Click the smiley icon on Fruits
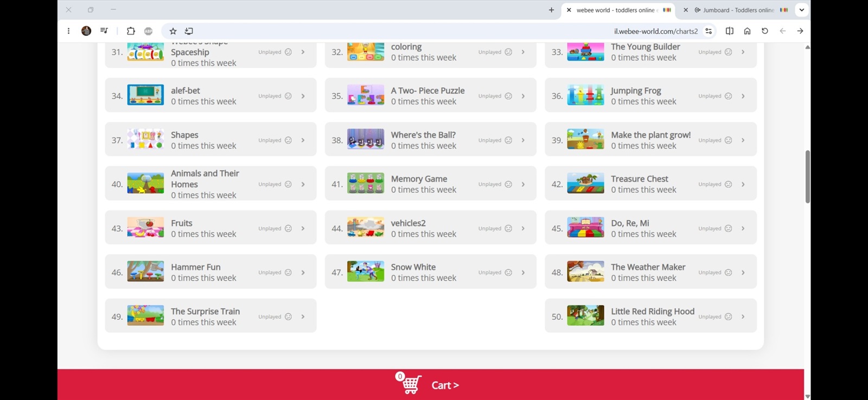The width and height of the screenshot is (868, 400). tap(288, 229)
